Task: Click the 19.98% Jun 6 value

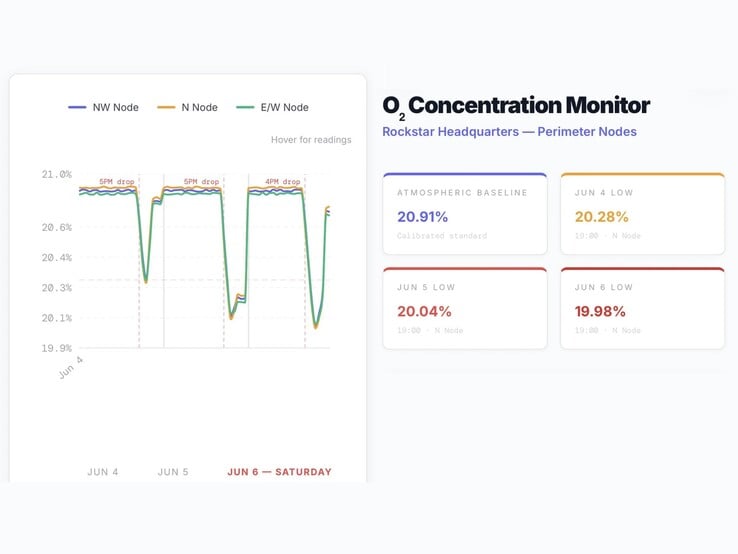Action: [x=600, y=311]
